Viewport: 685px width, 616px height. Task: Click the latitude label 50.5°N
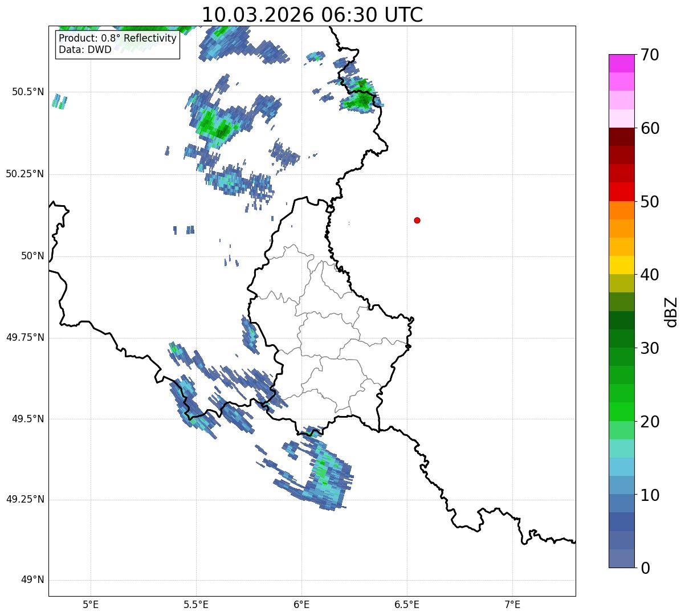28,92
